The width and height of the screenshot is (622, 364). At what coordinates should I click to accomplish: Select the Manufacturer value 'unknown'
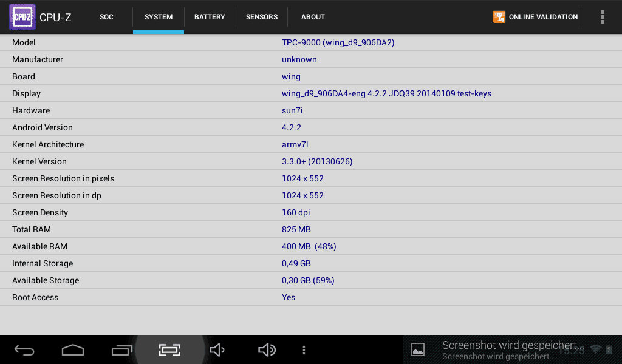299,59
